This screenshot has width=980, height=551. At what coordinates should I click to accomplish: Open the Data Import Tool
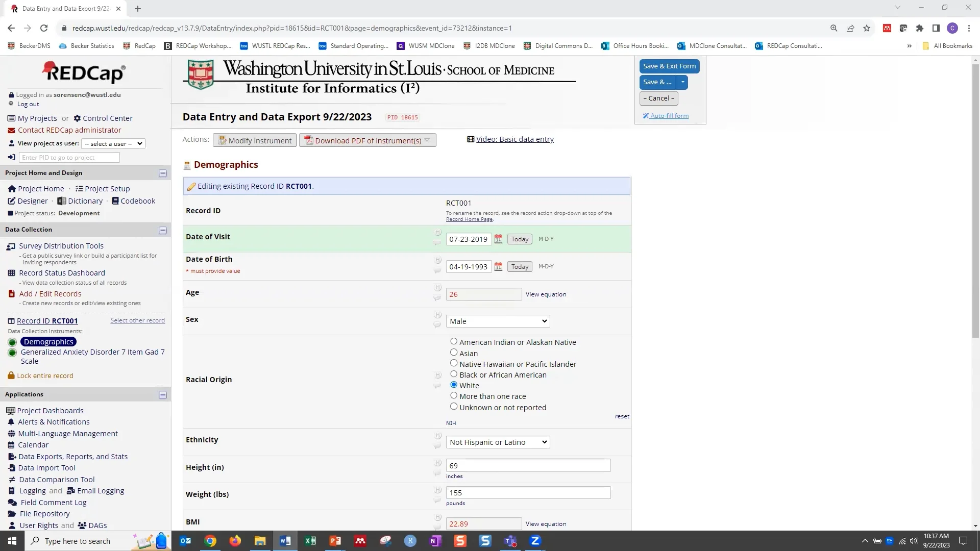coord(47,467)
